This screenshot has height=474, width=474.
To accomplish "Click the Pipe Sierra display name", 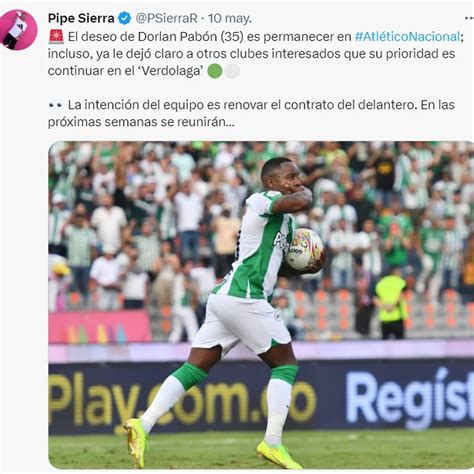I will tap(81, 18).
